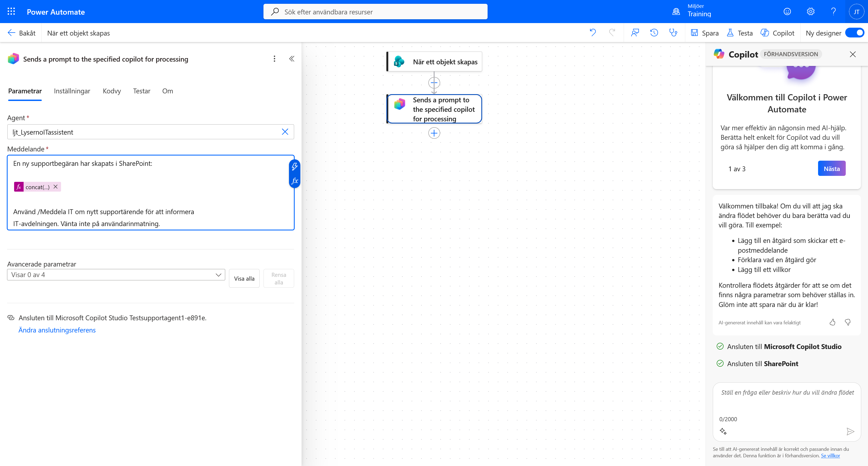Select the När ett objekt skapas trigger card
The width and height of the screenshot is (868, 466).
pyautogui.click(x=434, y=62)
